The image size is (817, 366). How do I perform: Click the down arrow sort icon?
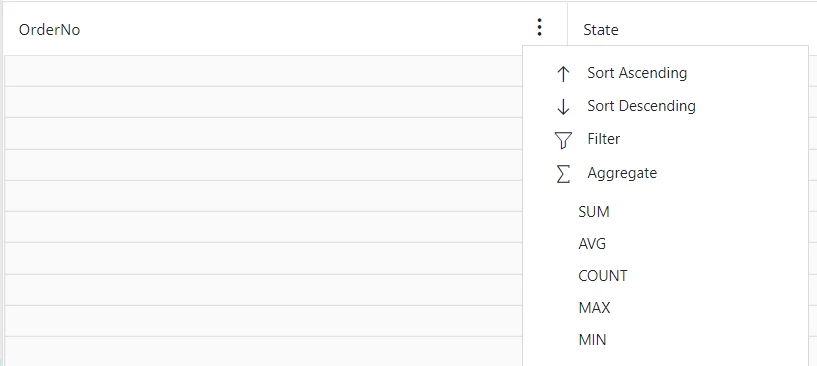(563, 106)
